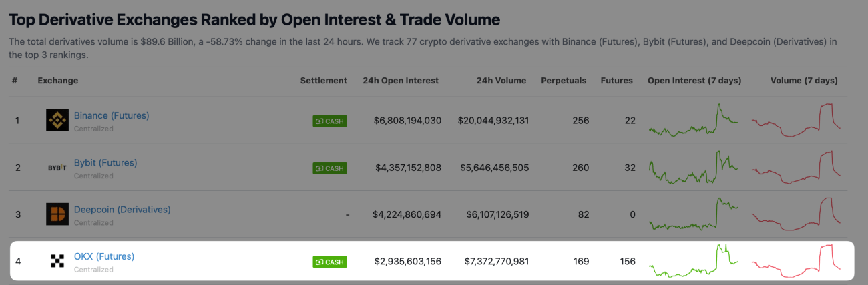Click Binance's green CASH settlement badge
The image size is (868, 285).
click(x=330, y=121)
